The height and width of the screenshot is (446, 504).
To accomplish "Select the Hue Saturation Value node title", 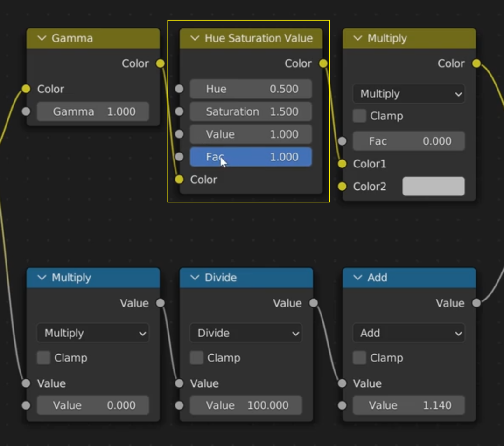I will pos(259,38).
